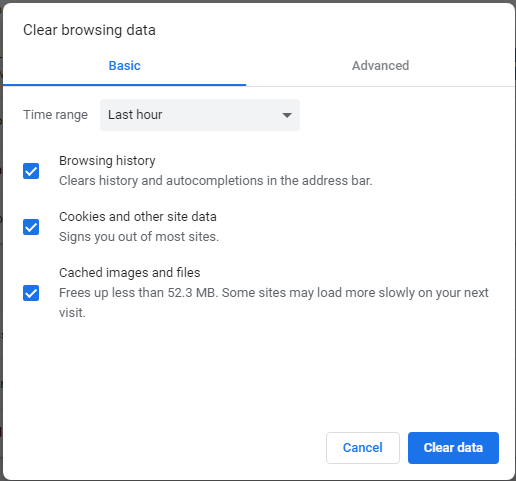Image resolution: width=516 pixels, height=481 pixels.
Task: Click the Browsing history label text
Action: (107, 161)
